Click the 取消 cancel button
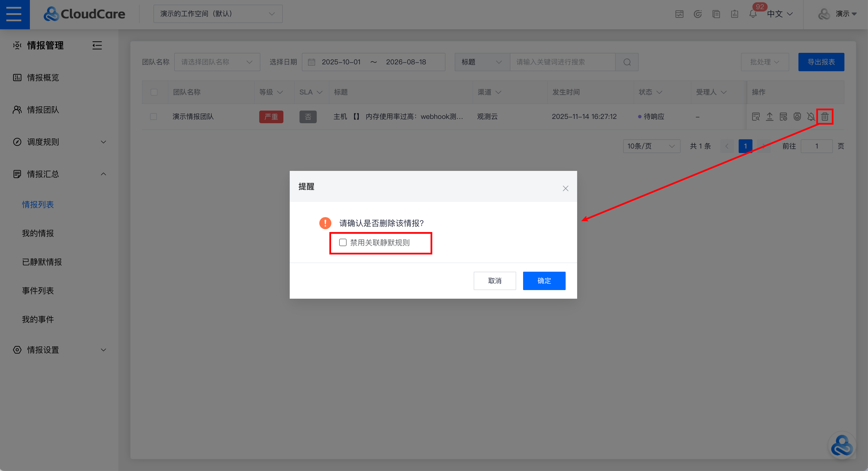 495,281
